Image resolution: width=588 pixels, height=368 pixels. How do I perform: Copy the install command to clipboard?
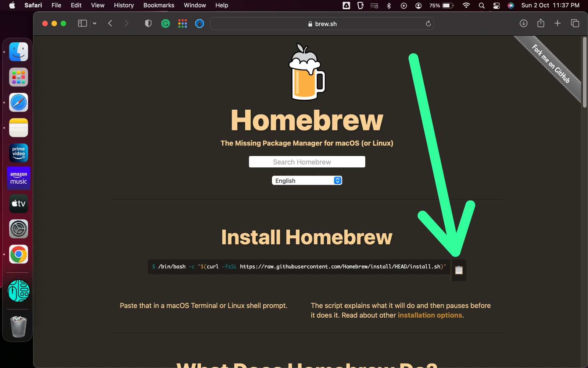point(458,270)
